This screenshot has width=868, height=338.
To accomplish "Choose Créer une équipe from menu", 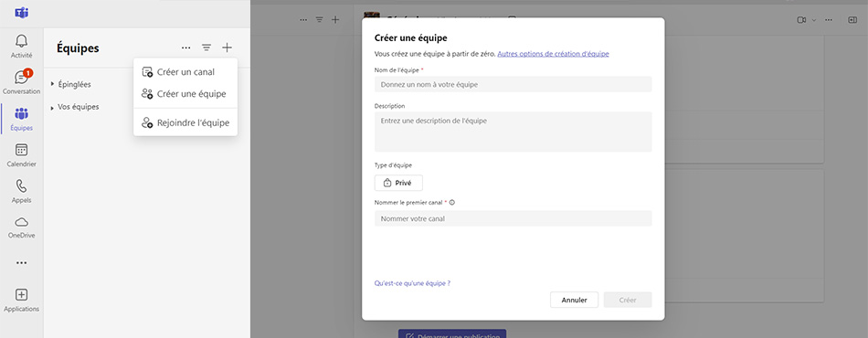I will pos(185,94).
